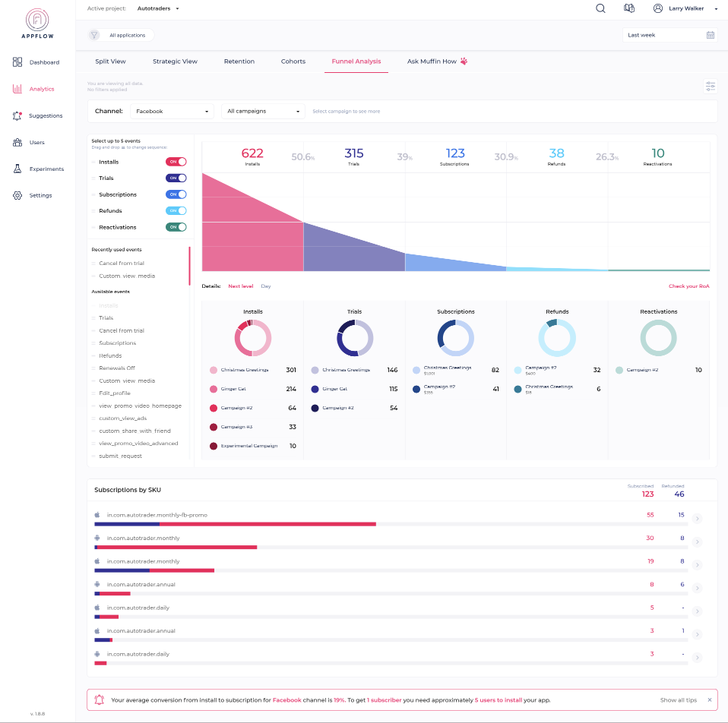Switch to the Retention tab

tap(239, 62)
